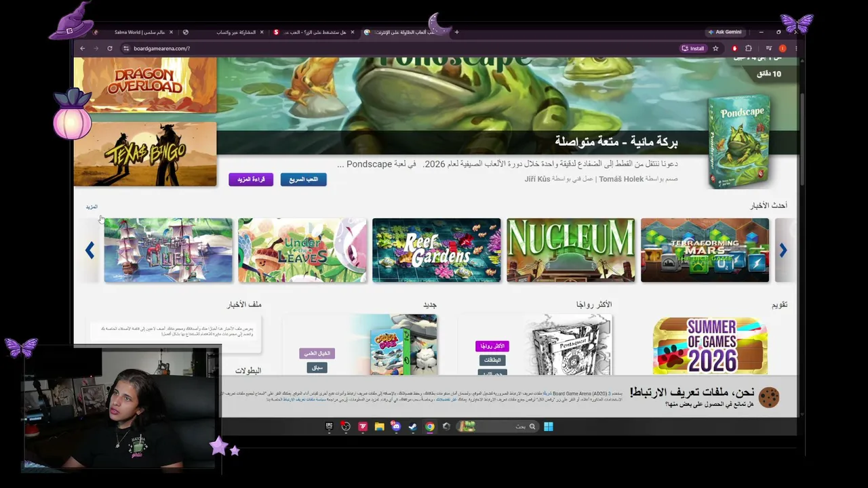
Task: Click the البطولات heading
Action: tap(248, 371)
